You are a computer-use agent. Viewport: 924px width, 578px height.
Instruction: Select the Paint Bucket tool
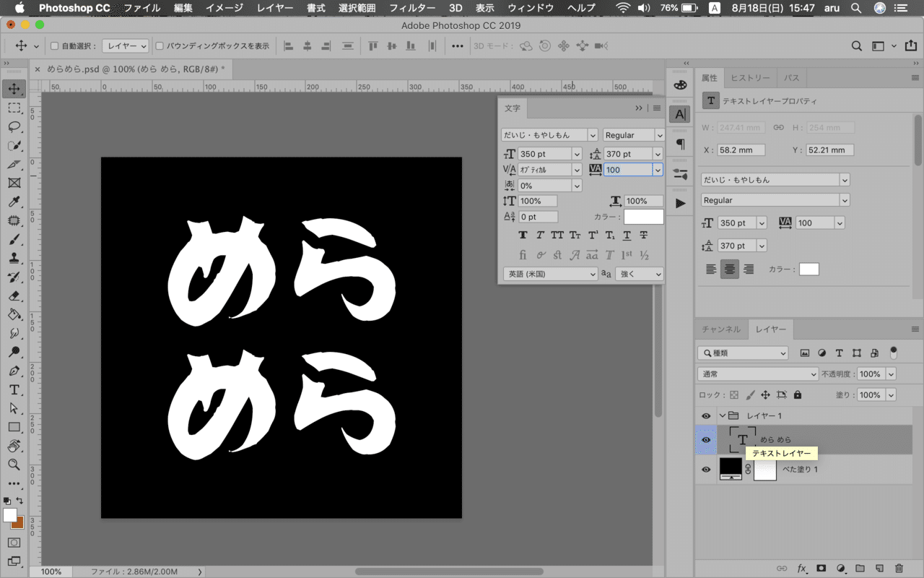click(14, 314)
